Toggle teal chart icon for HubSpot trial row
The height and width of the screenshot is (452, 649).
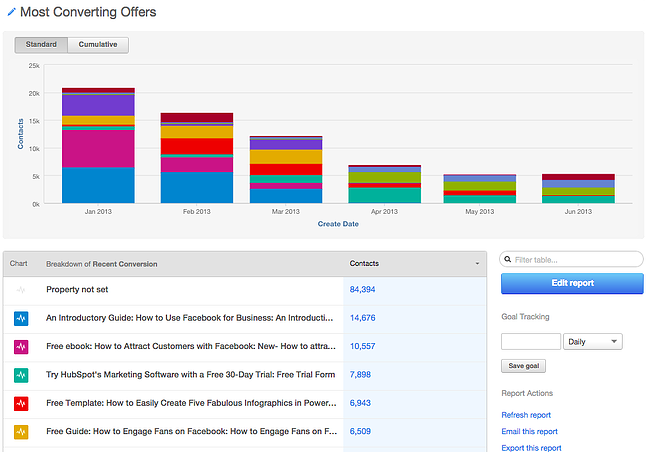[x=21, y=375]
